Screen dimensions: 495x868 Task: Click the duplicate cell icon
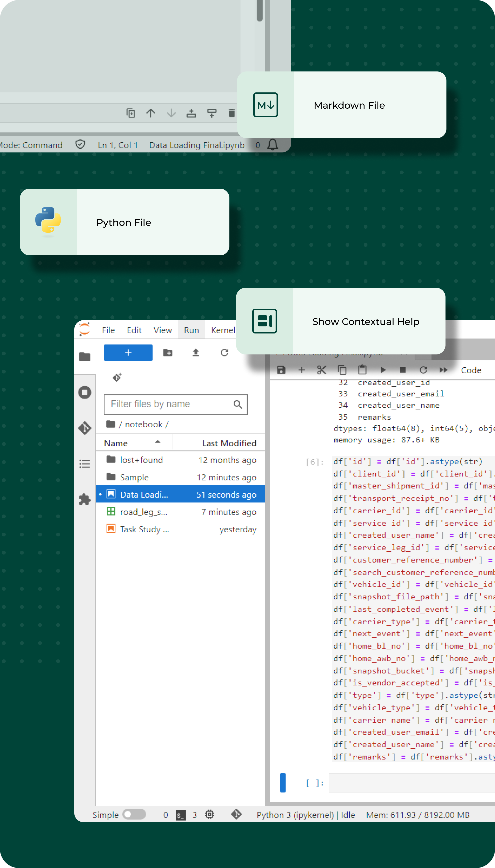[131, 113]
